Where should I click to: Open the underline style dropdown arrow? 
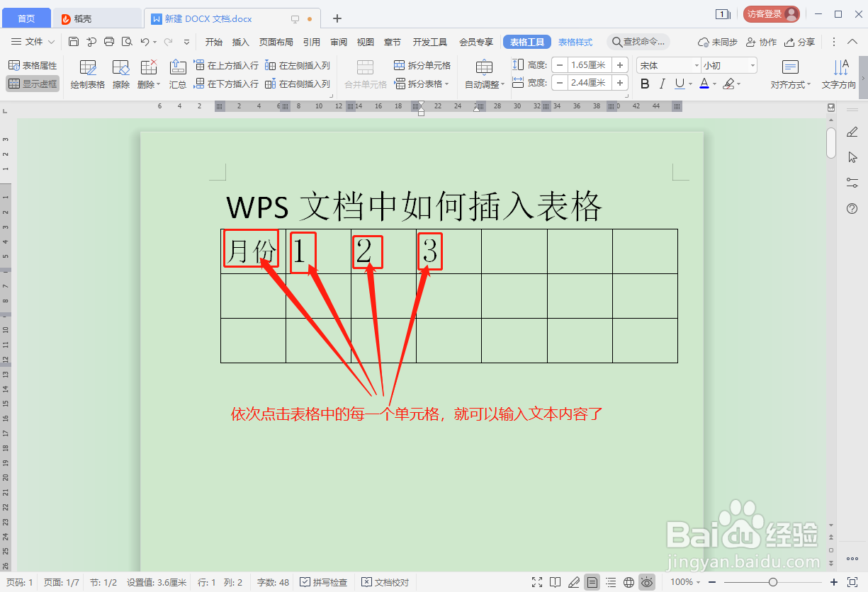click(x=691, y=84)
